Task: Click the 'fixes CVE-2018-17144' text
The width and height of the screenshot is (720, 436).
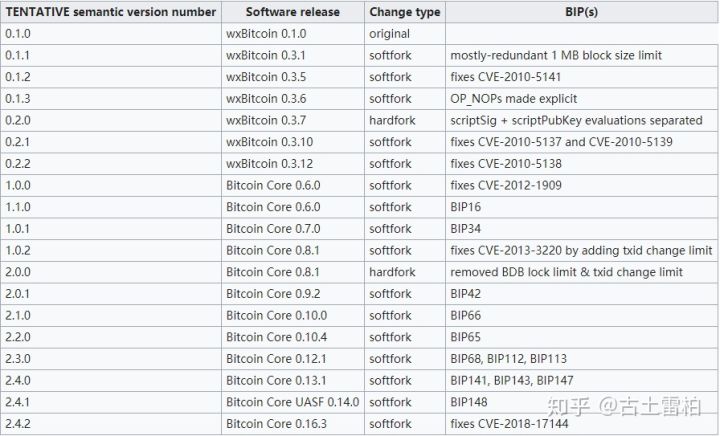Action: (509, 424)
